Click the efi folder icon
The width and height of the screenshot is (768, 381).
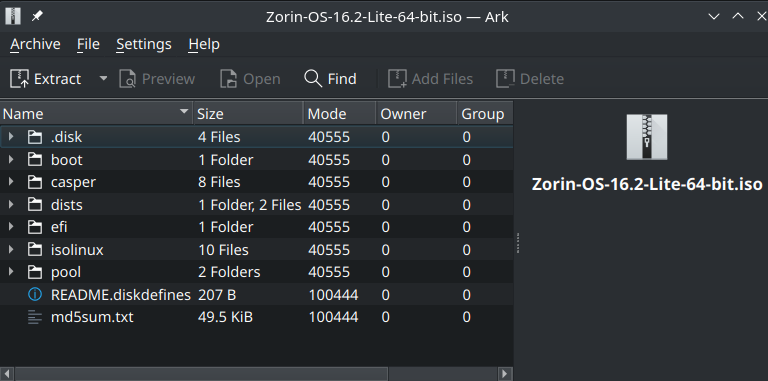[35, 227]
